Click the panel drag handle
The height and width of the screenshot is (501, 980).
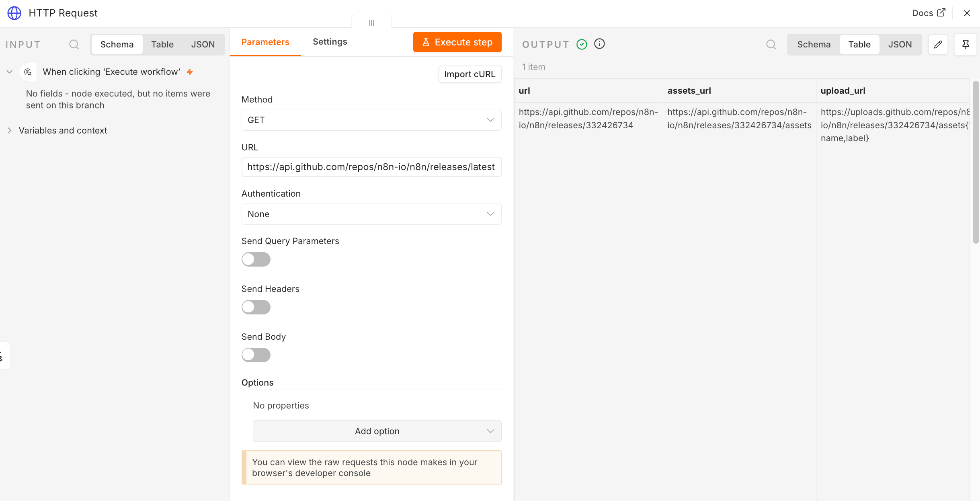tap(371, 23)
